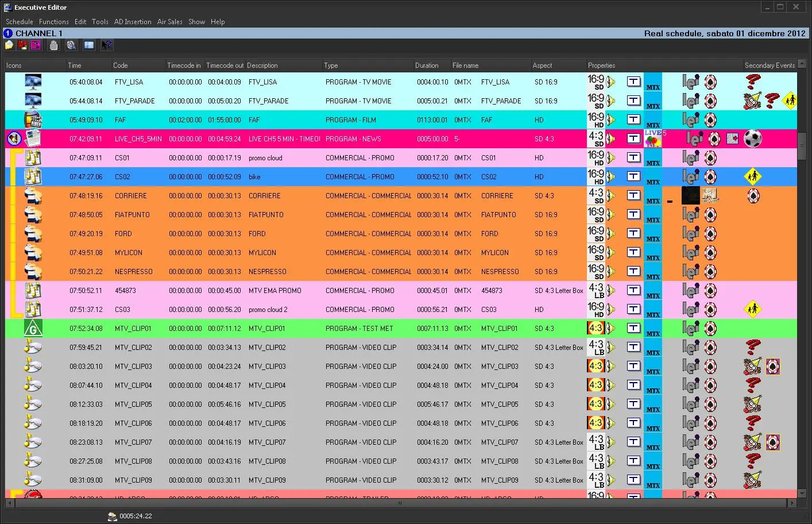The width and height of the screenshot is (812, 524).
Task: Open the Edit menu
Action: pos(80,22)
